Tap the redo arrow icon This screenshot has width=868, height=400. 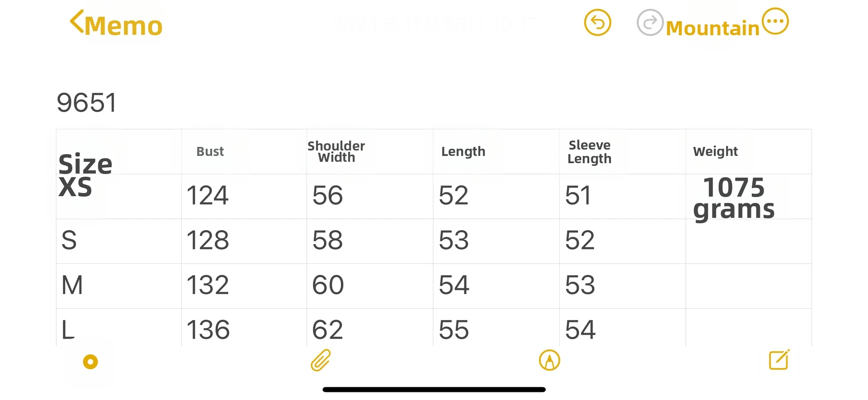pos(650,23)
